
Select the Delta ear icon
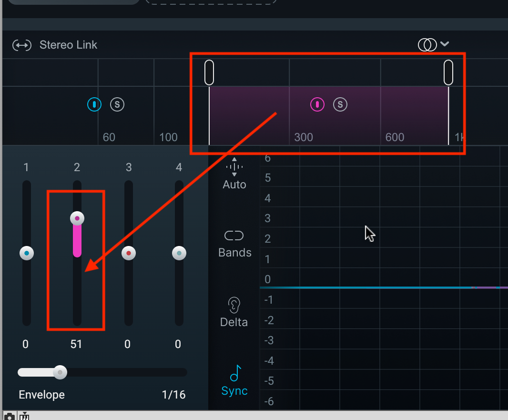point(234,305)
